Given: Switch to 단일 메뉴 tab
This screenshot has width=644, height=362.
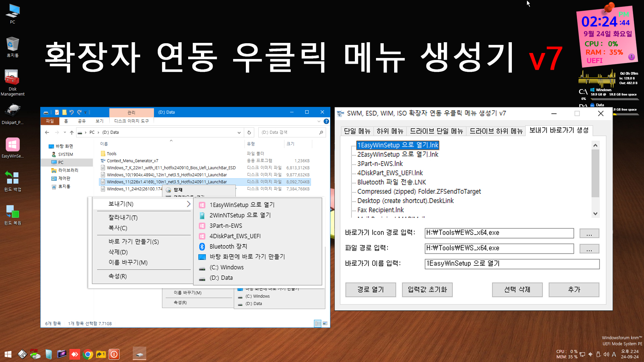Looking at the screenshot, I should pos(357,131).
